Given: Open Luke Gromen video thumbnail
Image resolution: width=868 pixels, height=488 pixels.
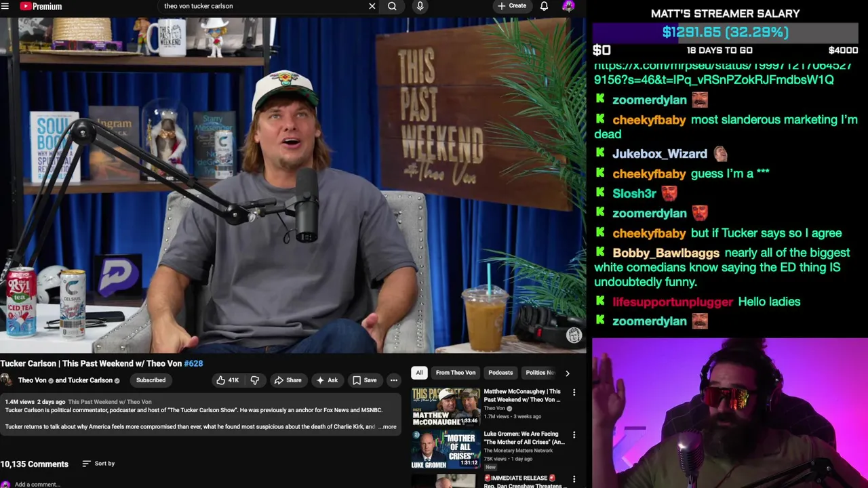Looking at the screenshot, I should click(x=445, y=449).
